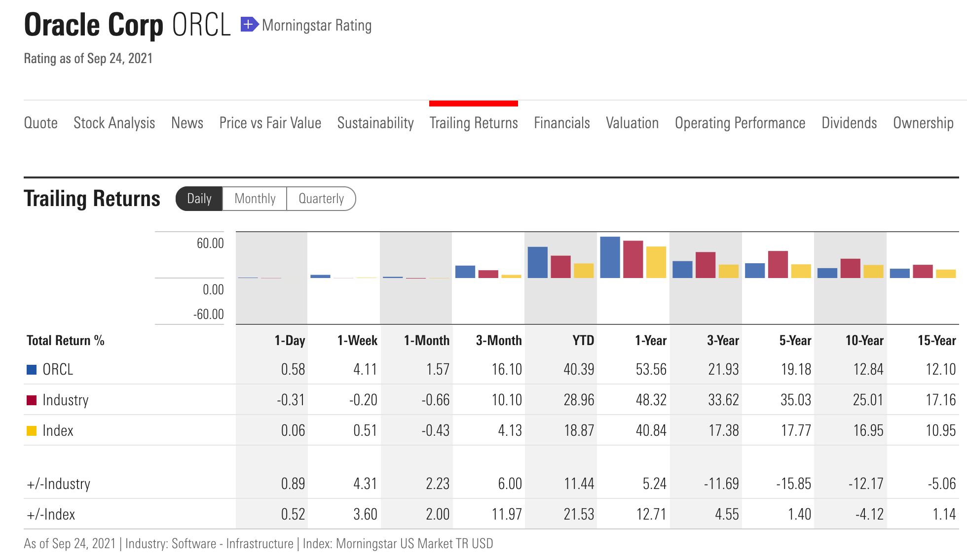Image resolution: width=967 pixels, height=560 pixels.
Task: Select the Trailing Returns tab
Action: coord(474,123)
